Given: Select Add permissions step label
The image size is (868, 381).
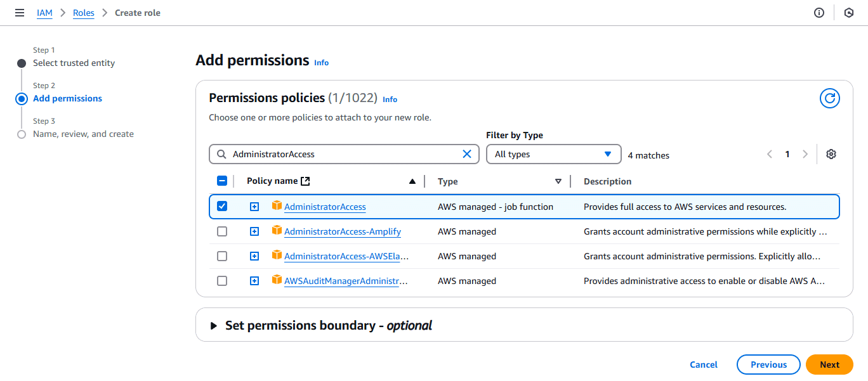Looking at the screenshot, I should click(x=67, y=98).
